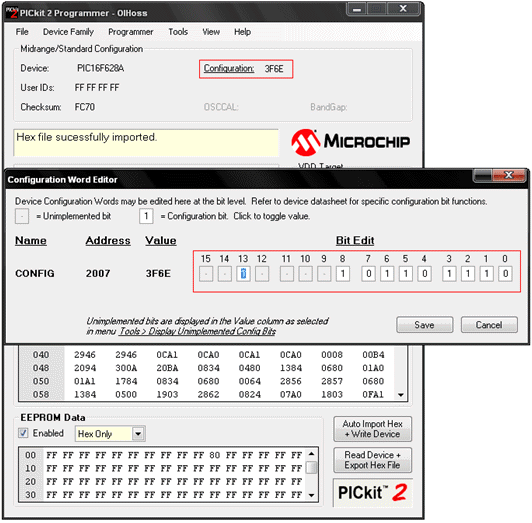Toggle configuration bit 0
The image size is (532, 523).
click(505, 274)
